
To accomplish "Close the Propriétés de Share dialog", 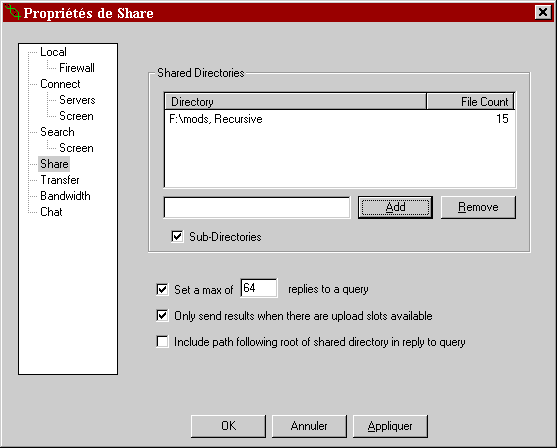I will pyautogui.click(x=543, y=12).
